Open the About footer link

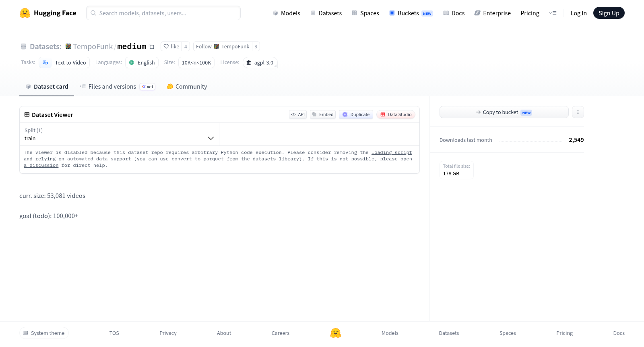tap(224, 333)
